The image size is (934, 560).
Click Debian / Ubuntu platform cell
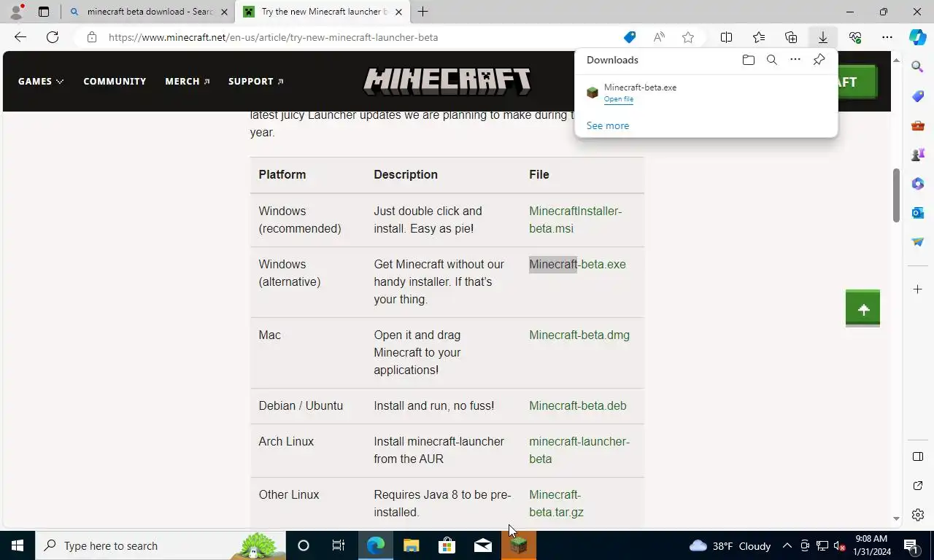point(301,405)
